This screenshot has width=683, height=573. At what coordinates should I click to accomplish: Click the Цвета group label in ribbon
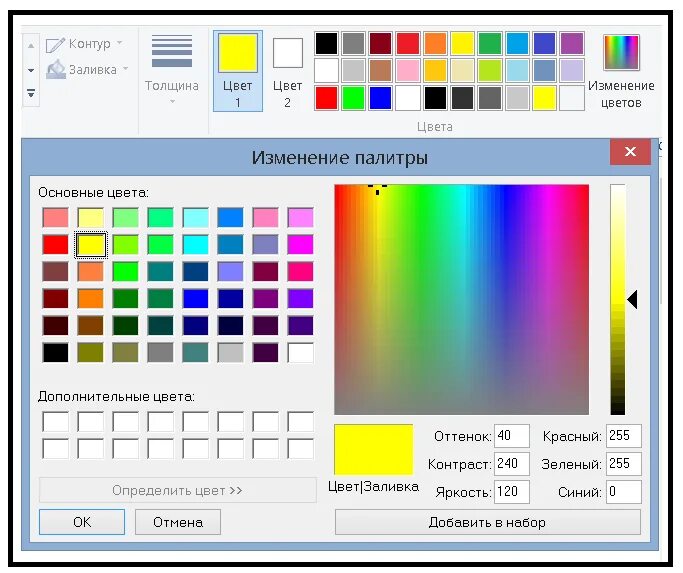point(435,127)
